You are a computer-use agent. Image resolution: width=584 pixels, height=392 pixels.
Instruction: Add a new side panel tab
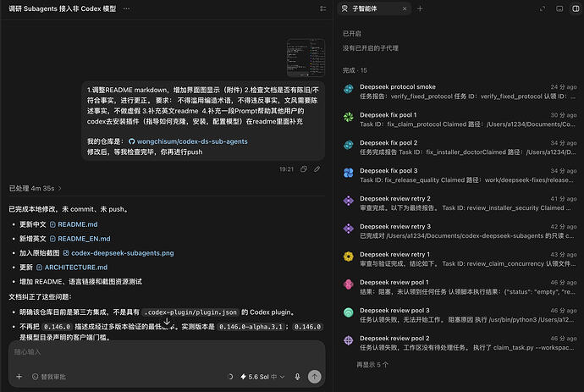420,8
